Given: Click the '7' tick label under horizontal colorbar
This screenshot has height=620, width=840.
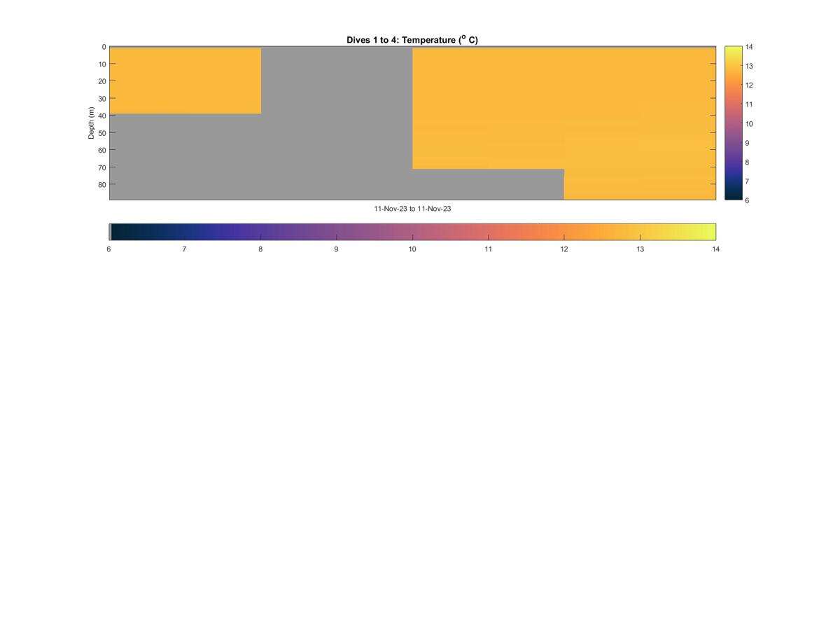Looking at the screenshot, I should click(x=184, y=249).
